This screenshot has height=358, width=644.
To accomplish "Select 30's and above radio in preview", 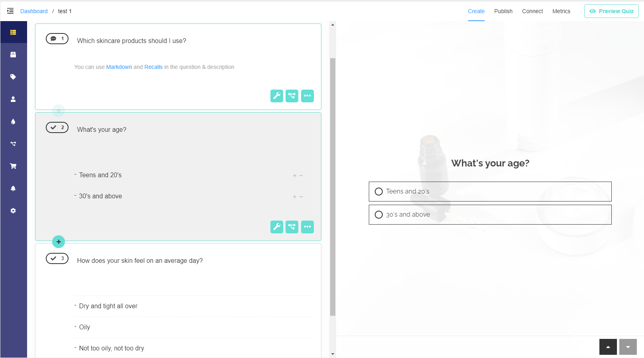I will (379, 215).
